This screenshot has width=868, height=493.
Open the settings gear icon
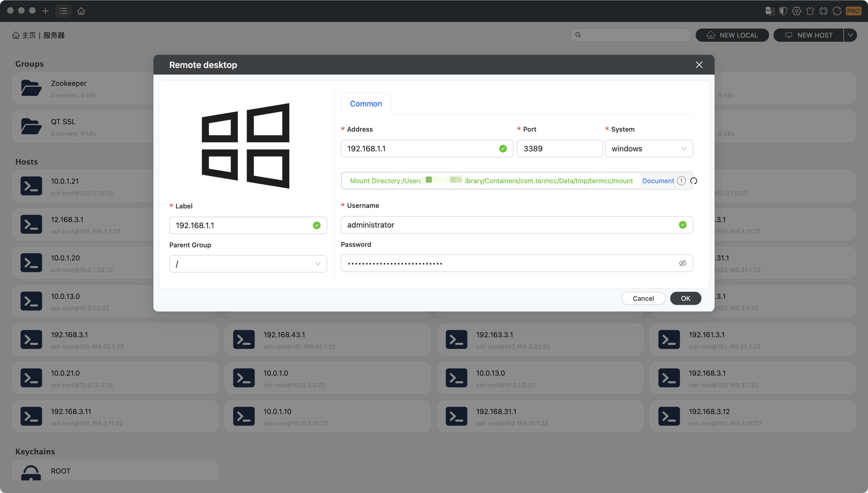(796, 11)
